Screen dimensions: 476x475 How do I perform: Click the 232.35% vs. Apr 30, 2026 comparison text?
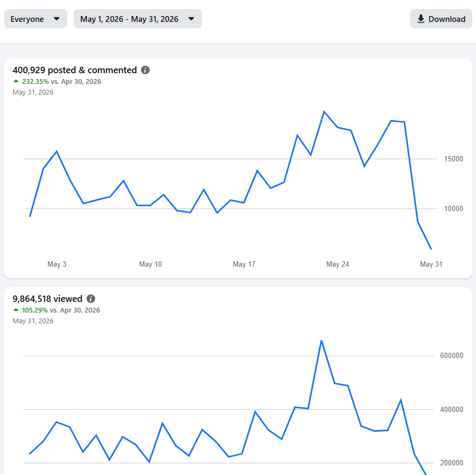point(61,81)
